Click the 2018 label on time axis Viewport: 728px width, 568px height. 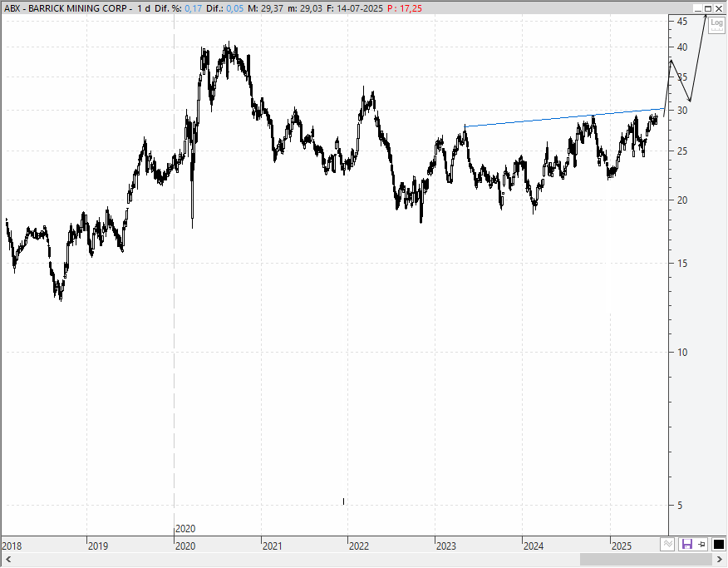coord(12,546)
